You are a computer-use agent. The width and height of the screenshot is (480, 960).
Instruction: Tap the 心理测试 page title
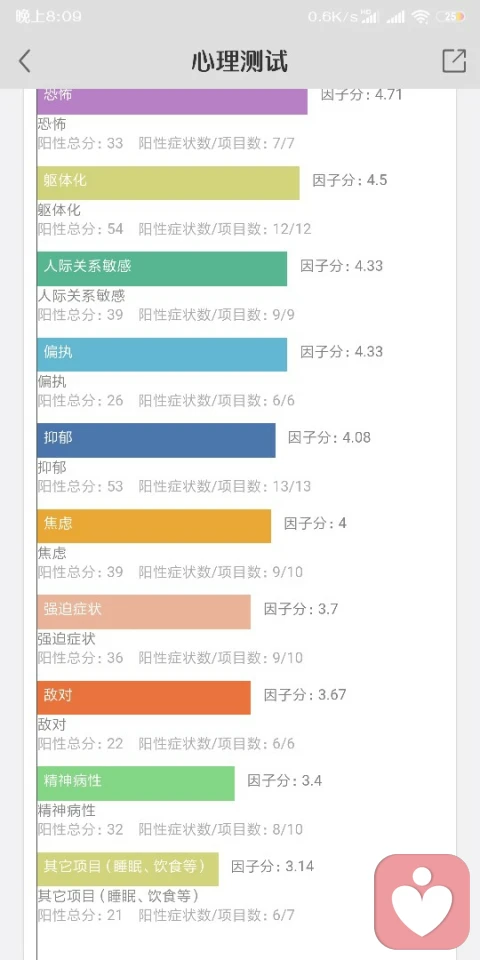pyautogui.click(x=239, y=61)
